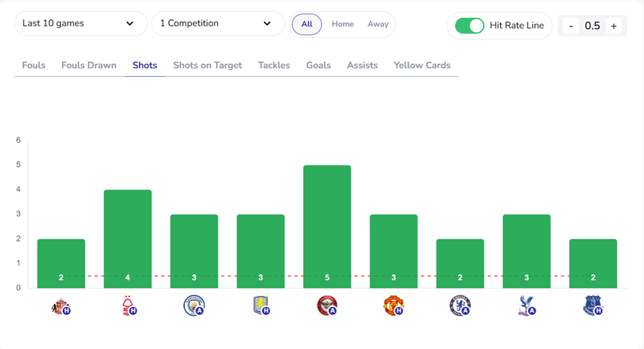Select the Manchester City away logo
Screen dimensions: 644x349
pos(194,306)
